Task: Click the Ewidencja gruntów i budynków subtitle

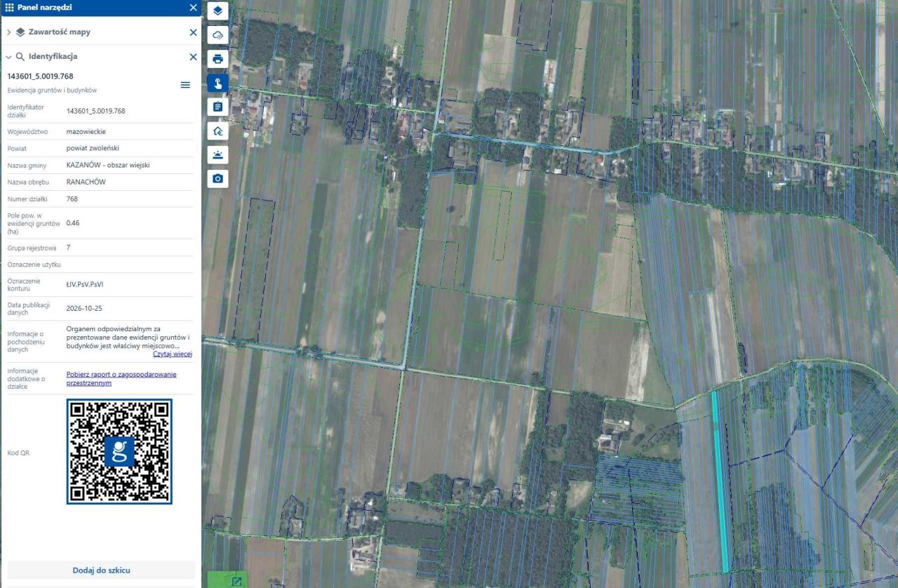Action: (x=52, y=91)
